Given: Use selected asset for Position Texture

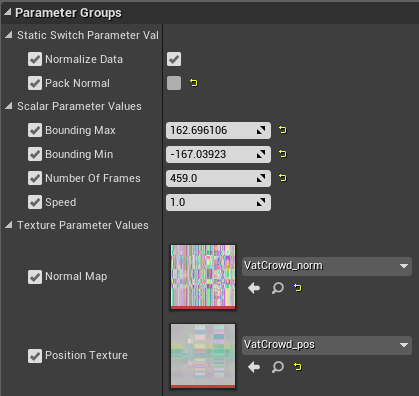Looking at the screenshot, I should (x=254, y=367).
